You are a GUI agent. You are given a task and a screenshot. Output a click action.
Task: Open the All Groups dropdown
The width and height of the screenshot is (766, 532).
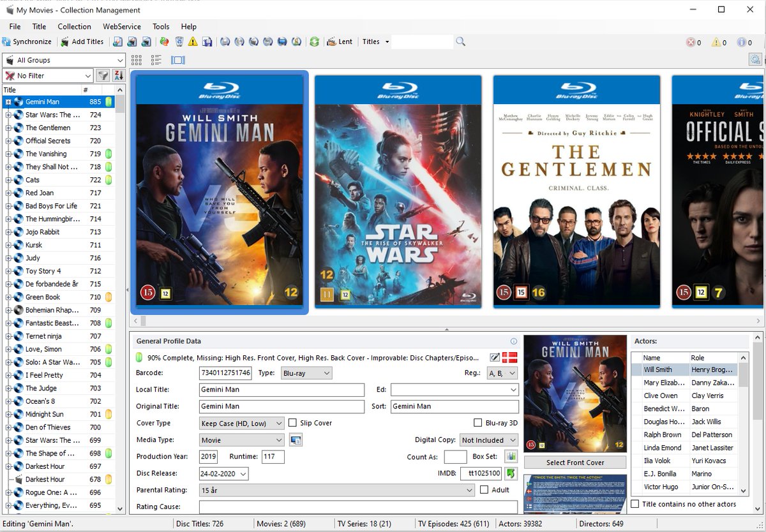pos(64,60)
